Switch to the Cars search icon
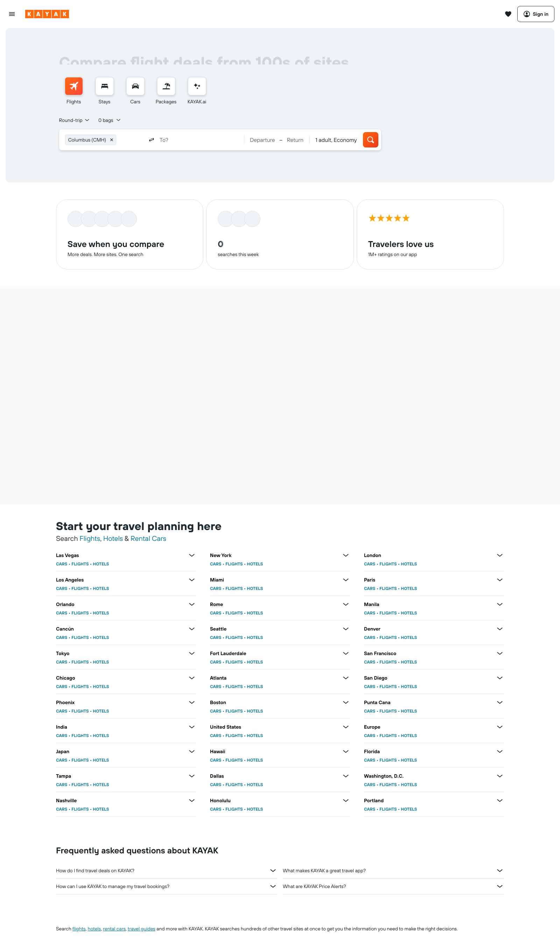 click(x=135, y=86)
